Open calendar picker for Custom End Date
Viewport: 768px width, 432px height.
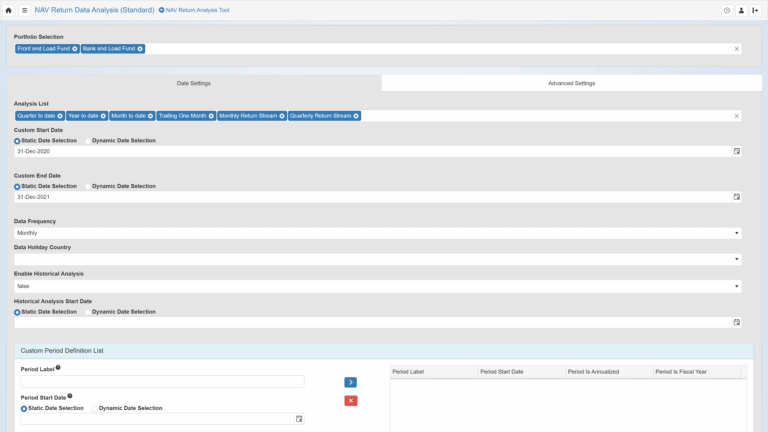(737, 197)
